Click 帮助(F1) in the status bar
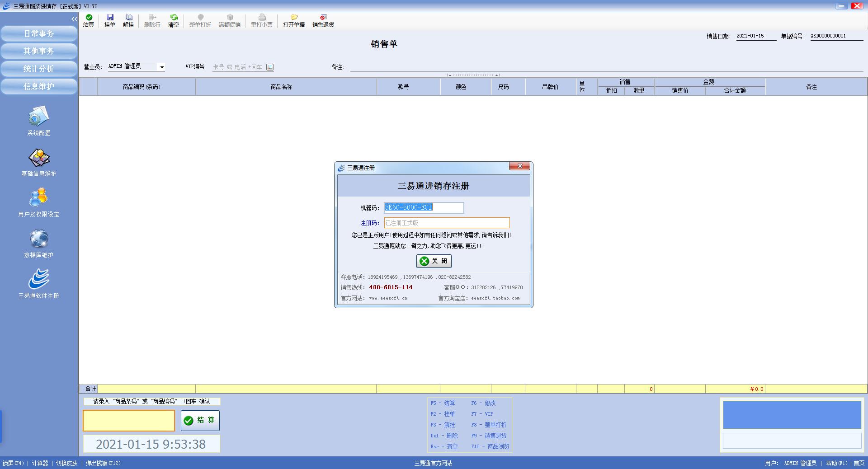Screen dimensions: 868x469 (x=837, y=463)
